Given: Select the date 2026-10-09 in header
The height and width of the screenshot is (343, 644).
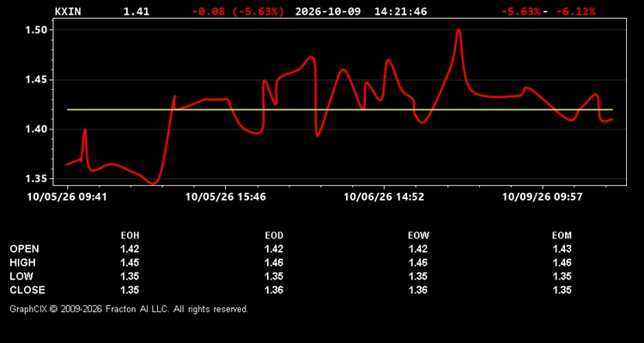Looking at the screenshot, I should tap(328, 11).
